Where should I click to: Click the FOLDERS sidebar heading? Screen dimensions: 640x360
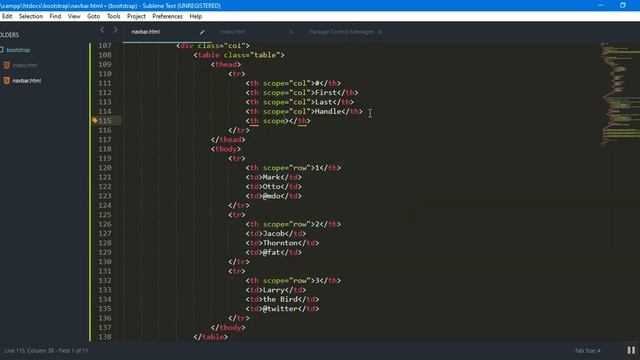[9, 35]
